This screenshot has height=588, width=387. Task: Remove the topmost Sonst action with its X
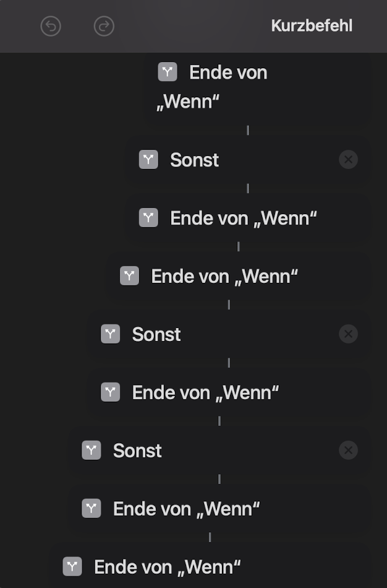click(x=348, y=160)
